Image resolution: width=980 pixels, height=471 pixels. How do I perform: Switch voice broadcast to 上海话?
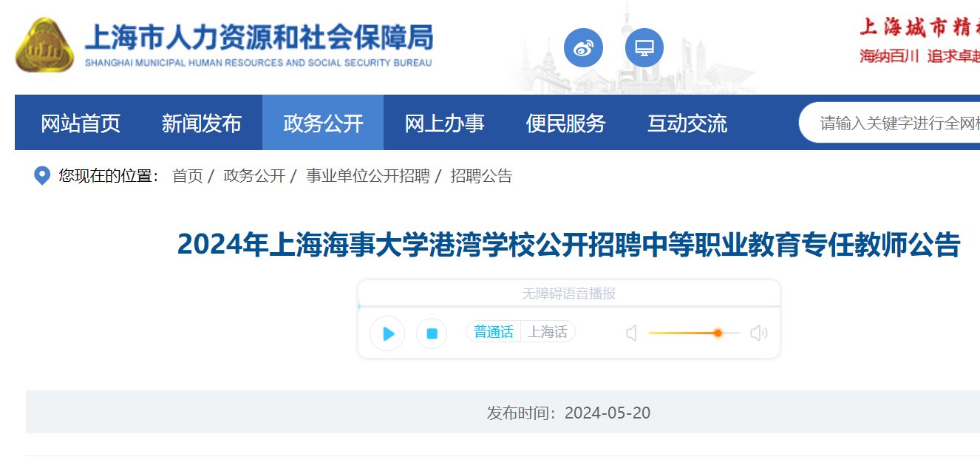(548, 332)
